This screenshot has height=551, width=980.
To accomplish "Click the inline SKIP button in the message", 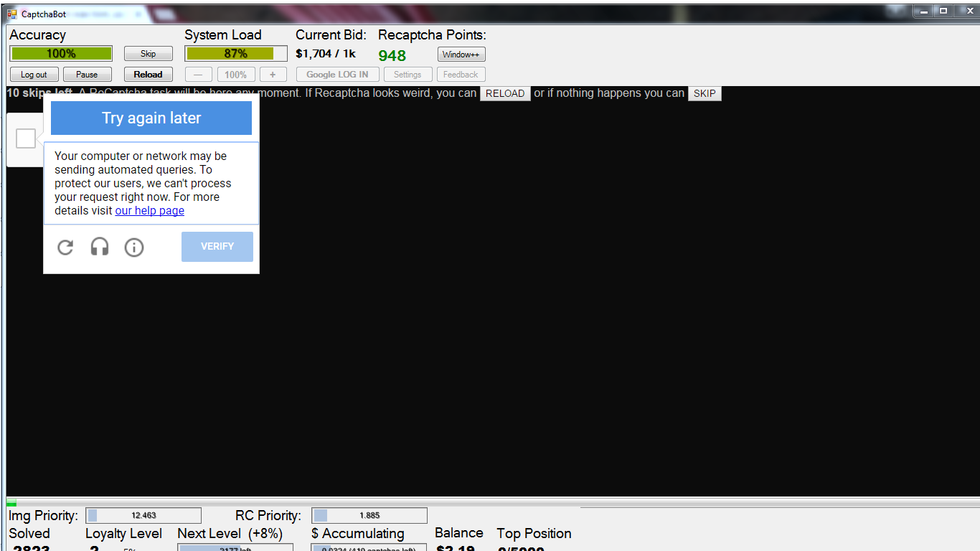I will (x=705, y=94).
